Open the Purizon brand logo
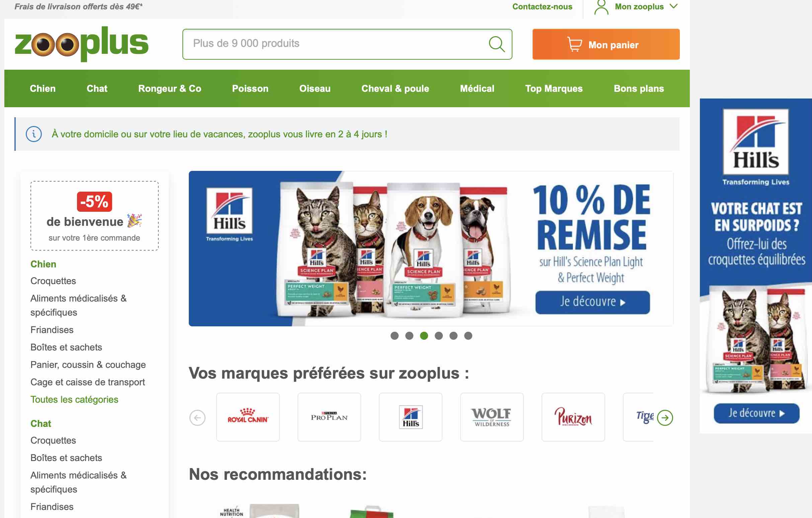Image resolution: width=812 pixels, height=518 pixels. pos(573,417)
